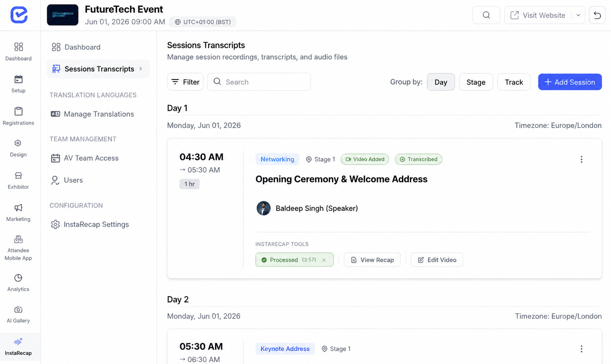Click the Keynote Address tag

(285, 349)
